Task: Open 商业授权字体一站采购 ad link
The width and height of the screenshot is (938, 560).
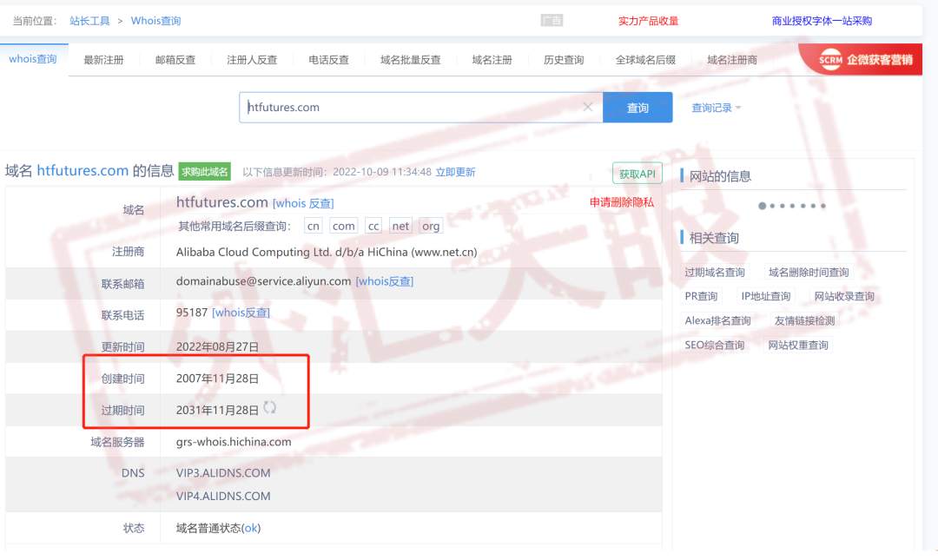Action: [x=822, y=21]
